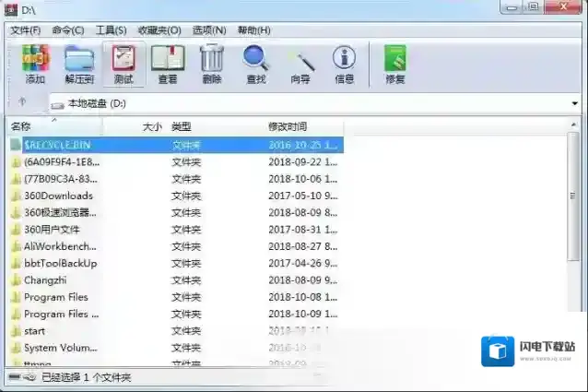Select the bbtToolBackUp folder name

61,264
